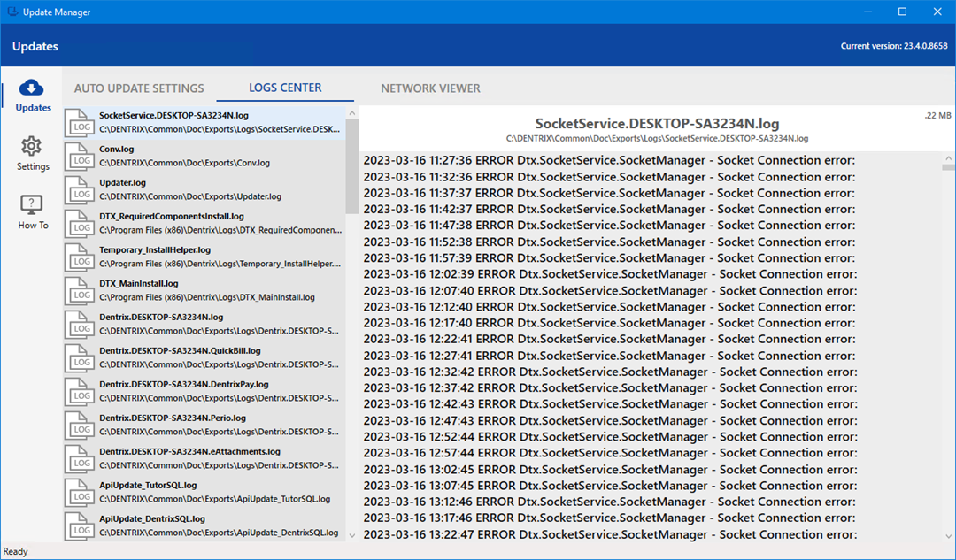956x560 pixels.
Task: Click the log viewer scroll up arrow
Action: point(948,158)
